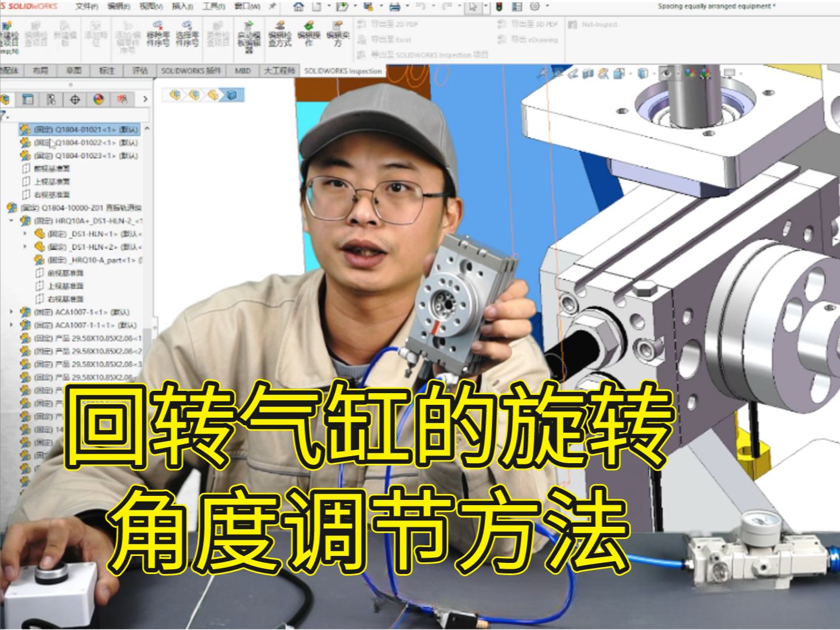Click the feature tree scroll-up arrow

pos(147,128)
